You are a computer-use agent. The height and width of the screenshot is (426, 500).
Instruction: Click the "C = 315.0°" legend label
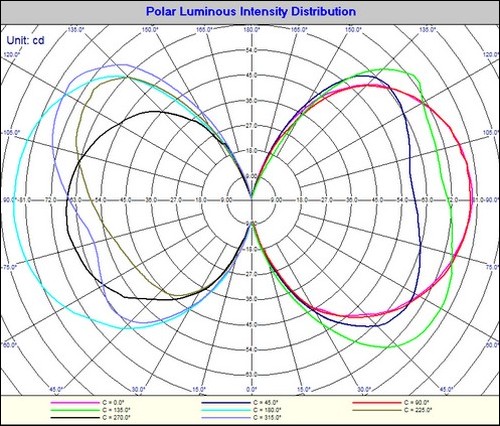click(x=267, y=417)
